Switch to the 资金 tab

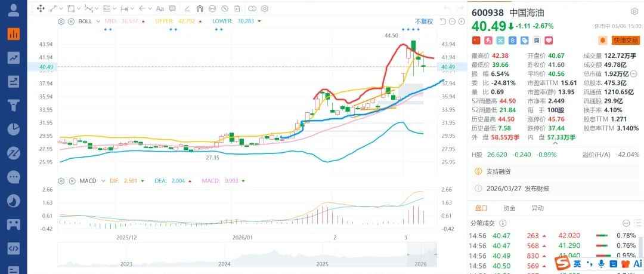(x=509, y=208)
